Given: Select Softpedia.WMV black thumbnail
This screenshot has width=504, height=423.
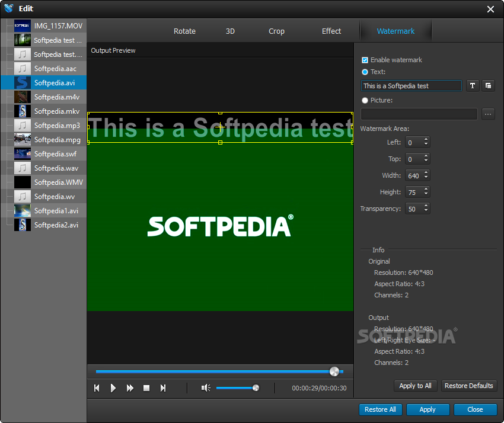Looking at the screenshot, I should click(x=23, y=182).
